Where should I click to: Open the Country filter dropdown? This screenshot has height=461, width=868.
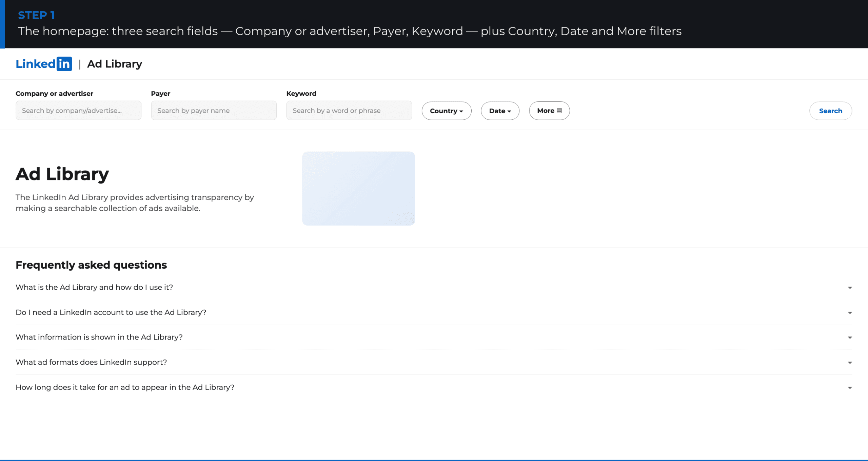[446, 111]
